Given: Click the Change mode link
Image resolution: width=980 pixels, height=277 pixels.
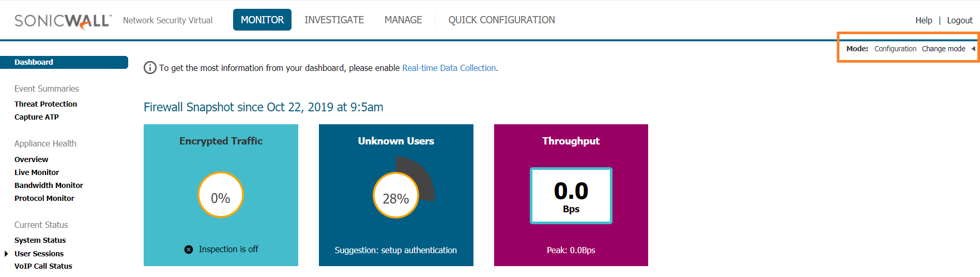Looking at the screenshot, I should point(943,49).
